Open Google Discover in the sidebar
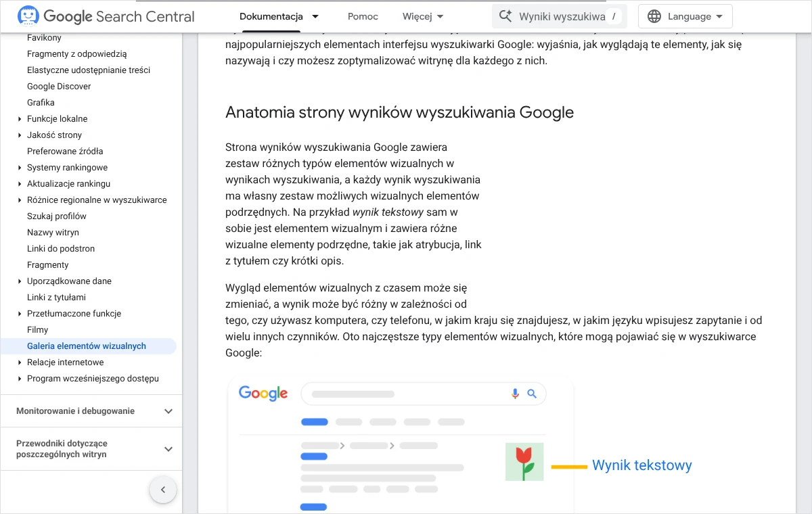This screenshot has height=514, width=812. [x=59, y=87]
